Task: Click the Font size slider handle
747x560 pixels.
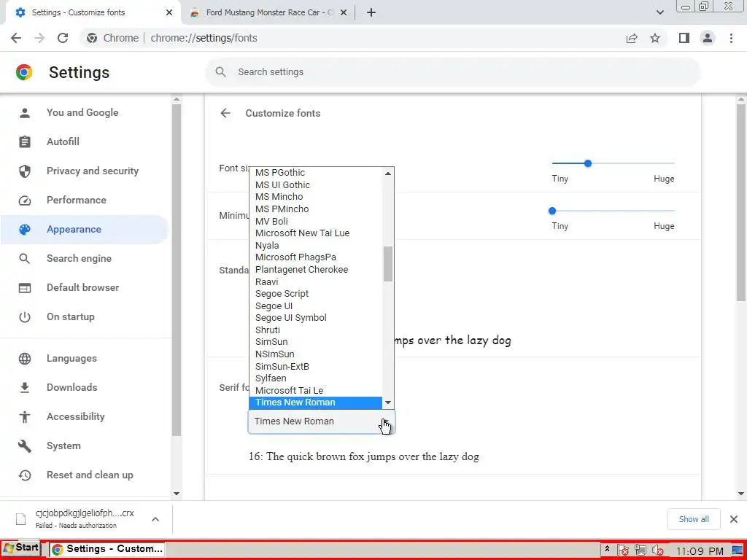Action: 588,163
